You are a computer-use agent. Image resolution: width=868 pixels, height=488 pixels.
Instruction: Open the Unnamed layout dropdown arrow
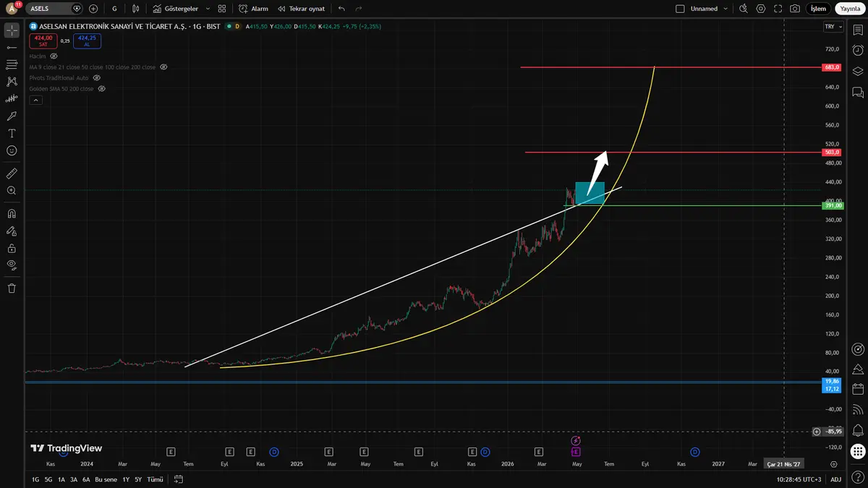tap(726, 9)
